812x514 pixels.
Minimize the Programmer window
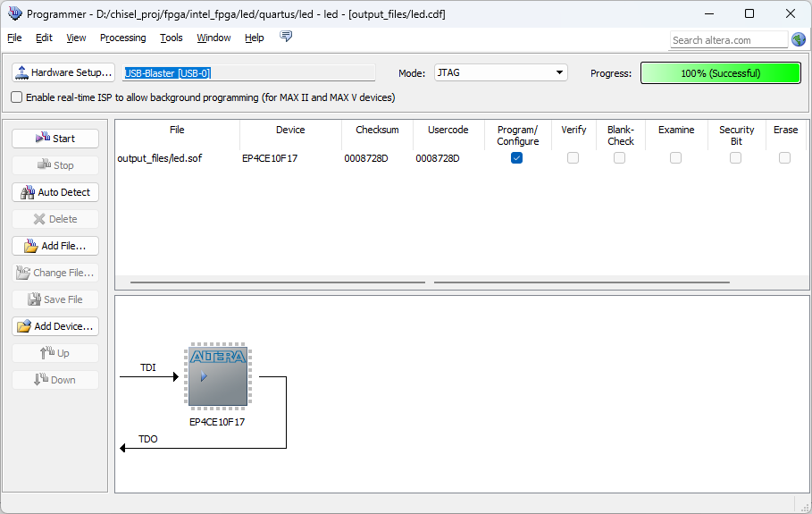pos(709,13)
